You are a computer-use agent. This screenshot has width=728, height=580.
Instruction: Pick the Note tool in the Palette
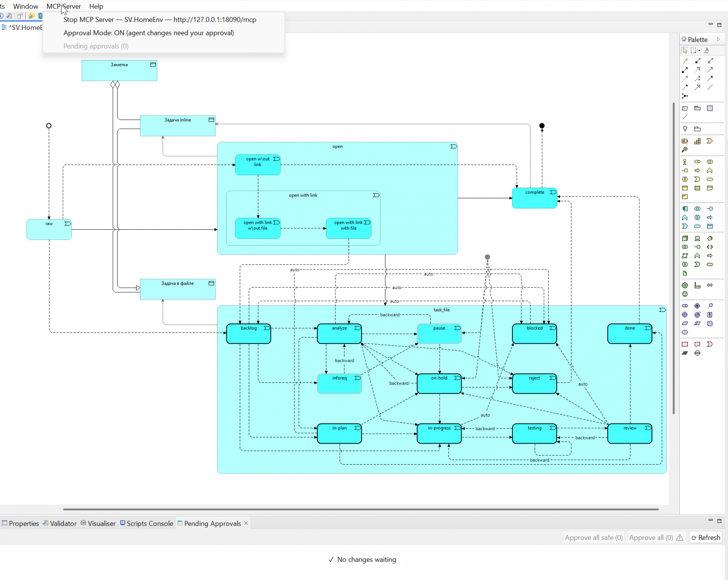click(685, 108)
